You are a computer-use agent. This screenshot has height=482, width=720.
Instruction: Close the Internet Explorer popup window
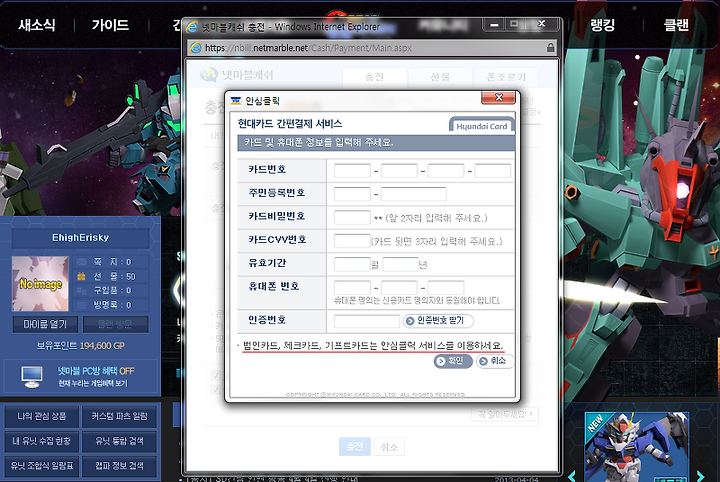point(542,24)
